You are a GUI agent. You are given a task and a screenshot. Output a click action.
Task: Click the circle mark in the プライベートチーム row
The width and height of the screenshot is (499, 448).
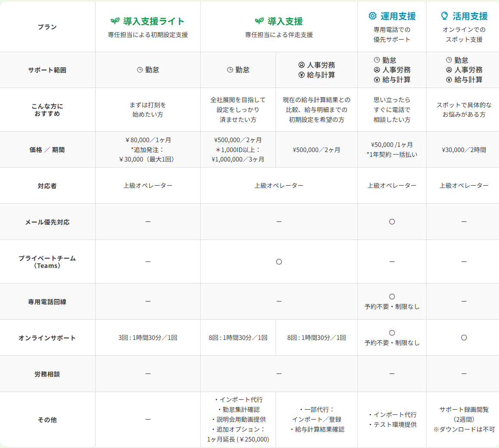tap(279, 261)
